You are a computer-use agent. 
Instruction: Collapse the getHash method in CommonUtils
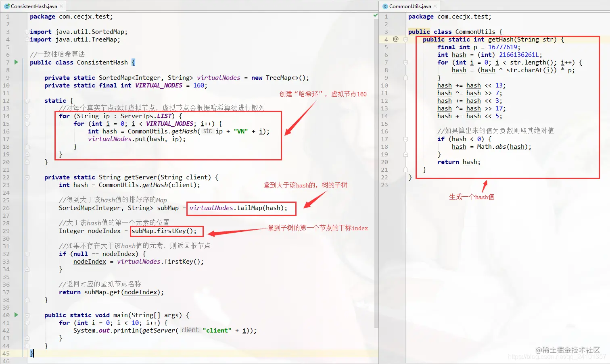coord(405,40)
